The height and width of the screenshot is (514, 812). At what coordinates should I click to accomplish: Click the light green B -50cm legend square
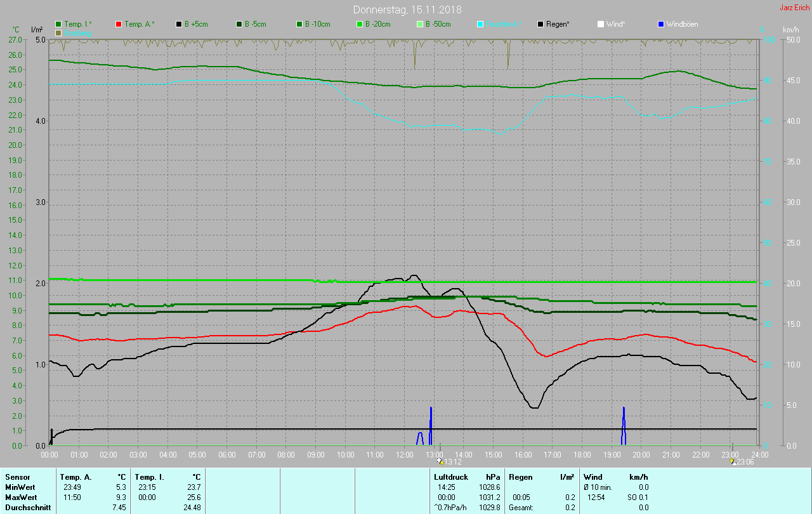tap(419, 24)
